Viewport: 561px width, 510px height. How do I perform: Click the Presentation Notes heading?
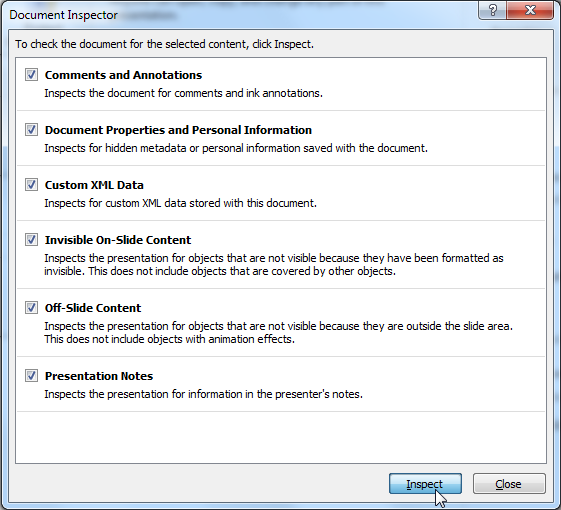99,376
